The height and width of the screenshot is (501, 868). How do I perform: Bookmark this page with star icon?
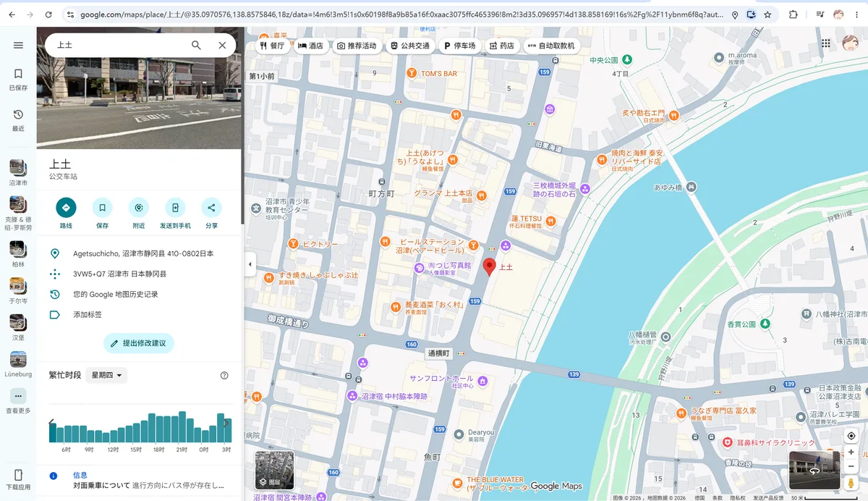coord(767,14)
